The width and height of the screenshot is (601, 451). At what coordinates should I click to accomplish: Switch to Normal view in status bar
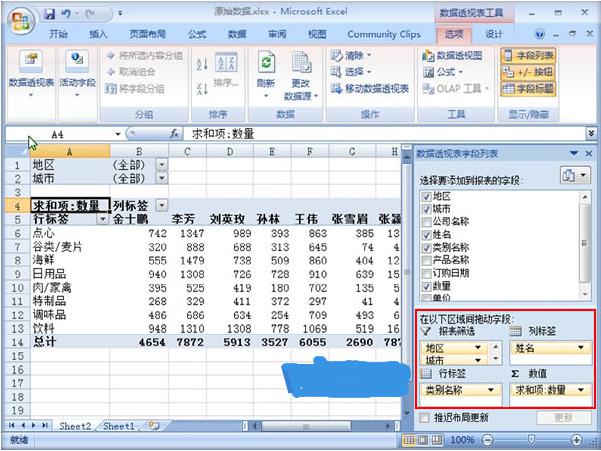tap(409, 440)
